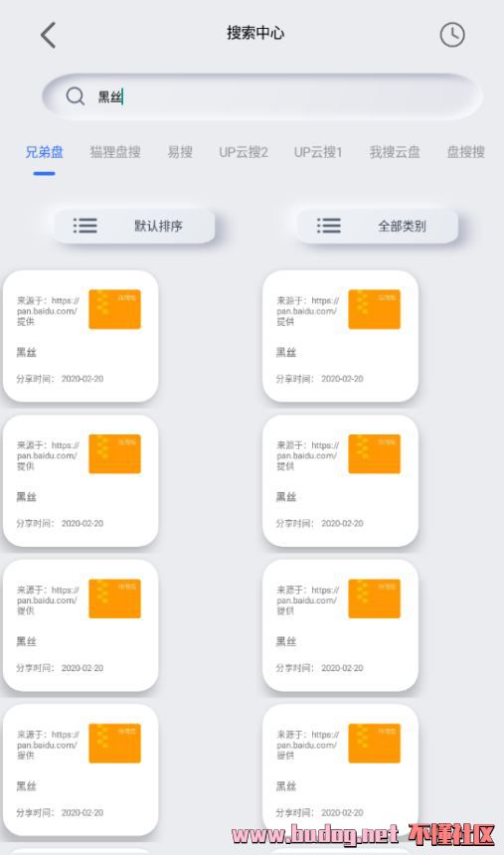Open orange folder icon in first result
The width and height of the screenshot is (504, 855).
coord(114,309)
